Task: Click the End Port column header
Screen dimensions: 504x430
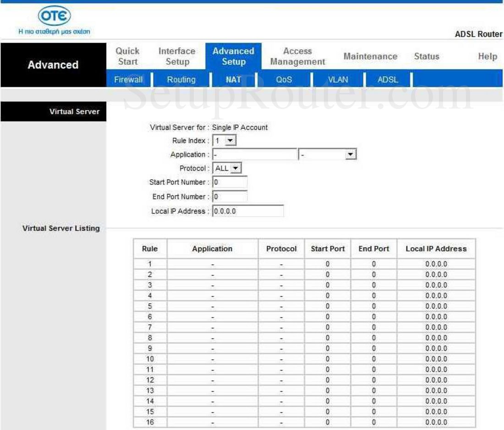Action: (374, 249)
